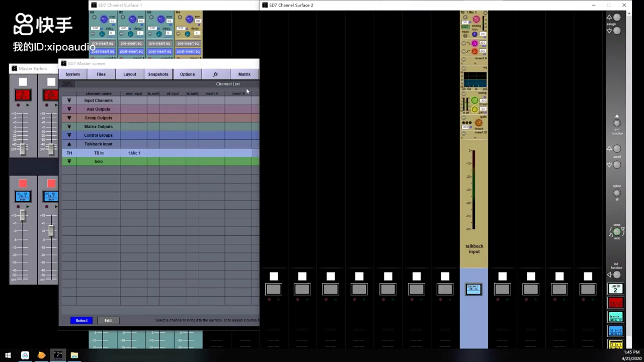Click first red LCD button in Master Faders
Screen dimensions: 644x362
[x=23, y=95]
